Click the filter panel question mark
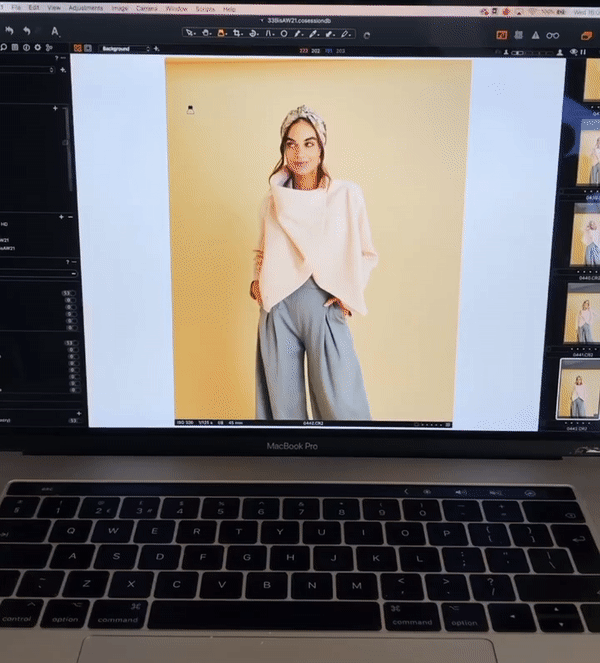Screen dimensions: 600x663 [x=67, y=262]
